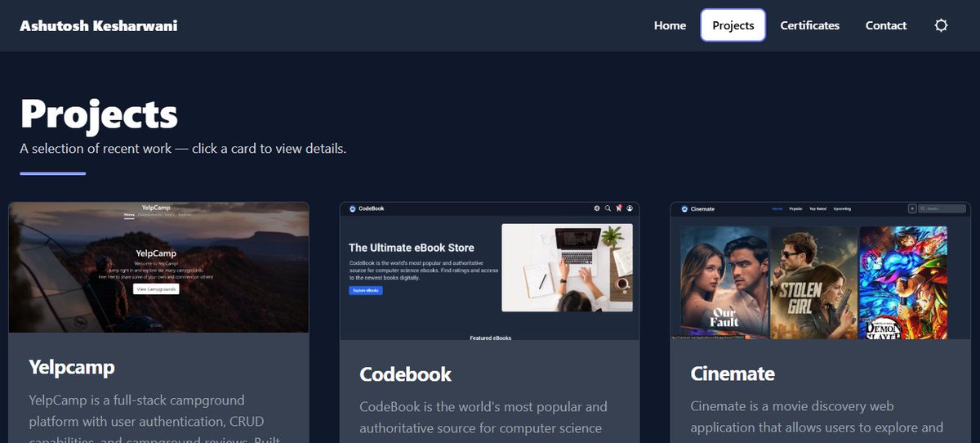Go to the Certificates page
The height and width of the screenshot is (443, 980).
809,25
